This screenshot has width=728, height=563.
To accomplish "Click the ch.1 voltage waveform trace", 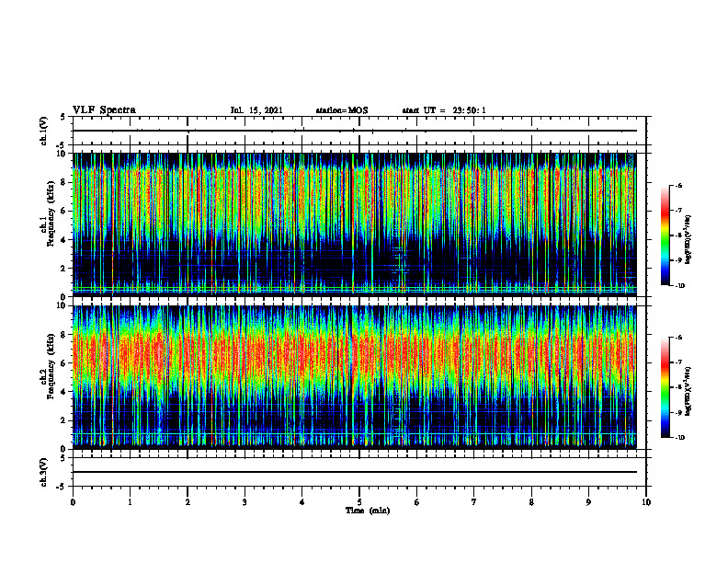I will point(355,131).
